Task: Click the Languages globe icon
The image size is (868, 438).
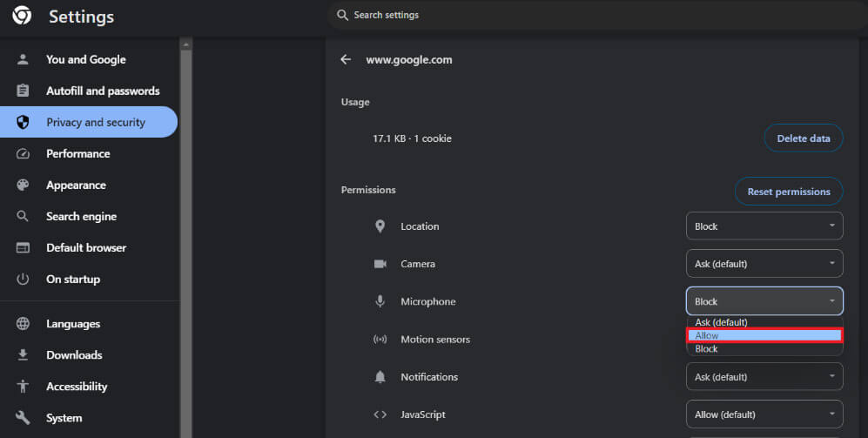Action: [23, 323]
